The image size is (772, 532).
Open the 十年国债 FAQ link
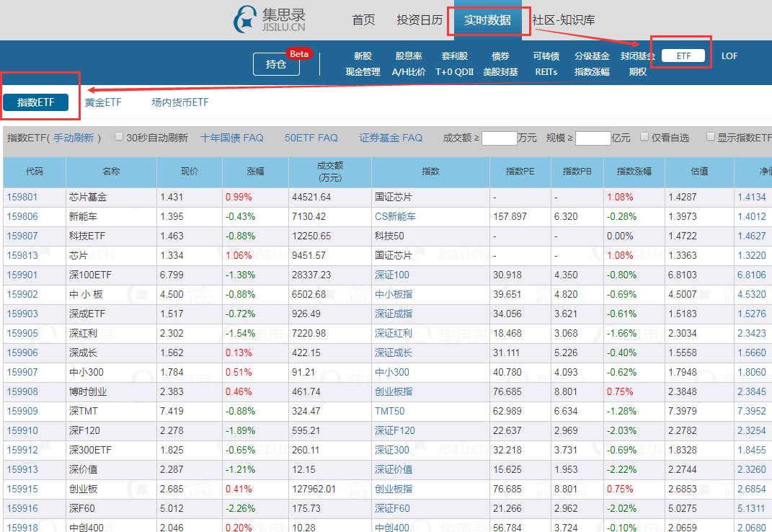232,138
